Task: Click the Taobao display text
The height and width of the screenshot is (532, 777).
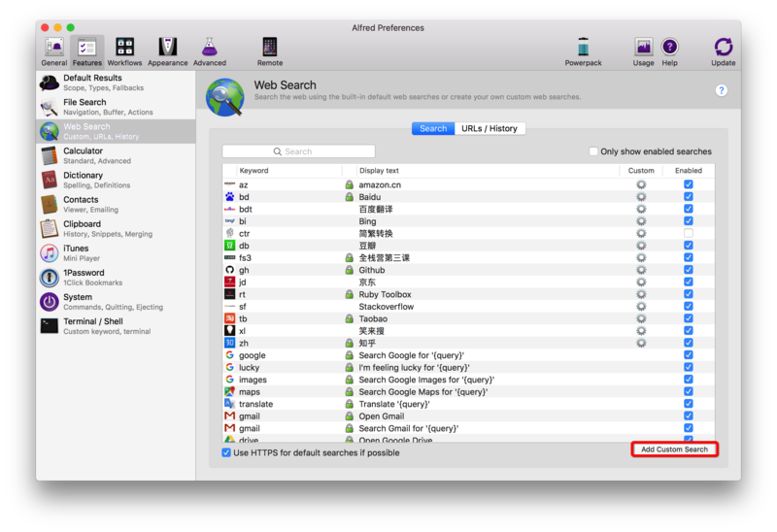Action: 373,318
